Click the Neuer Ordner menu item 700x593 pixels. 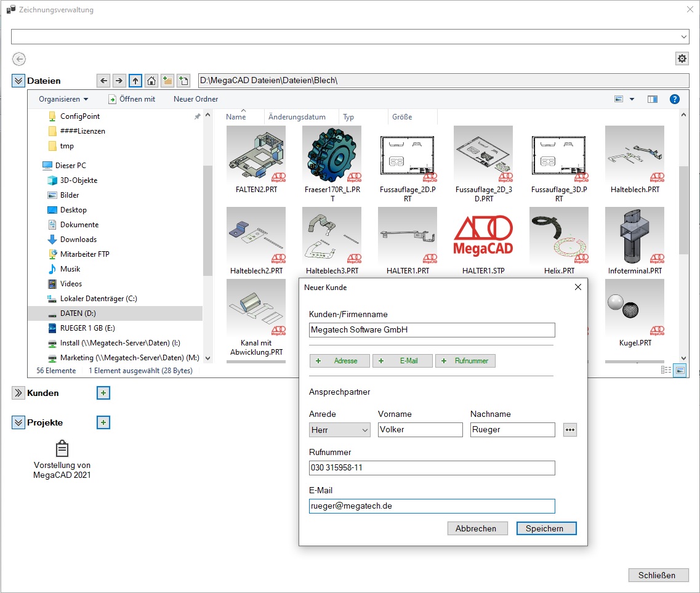pos(196,99)
